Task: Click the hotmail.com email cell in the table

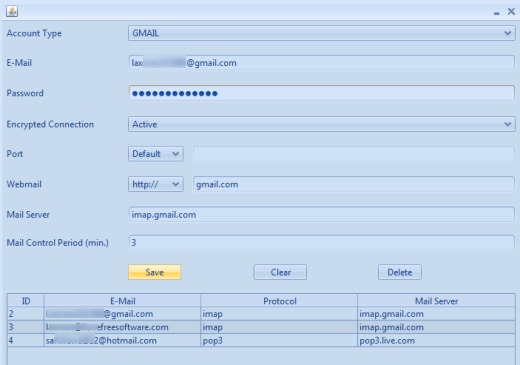Action: coord(122,341)
